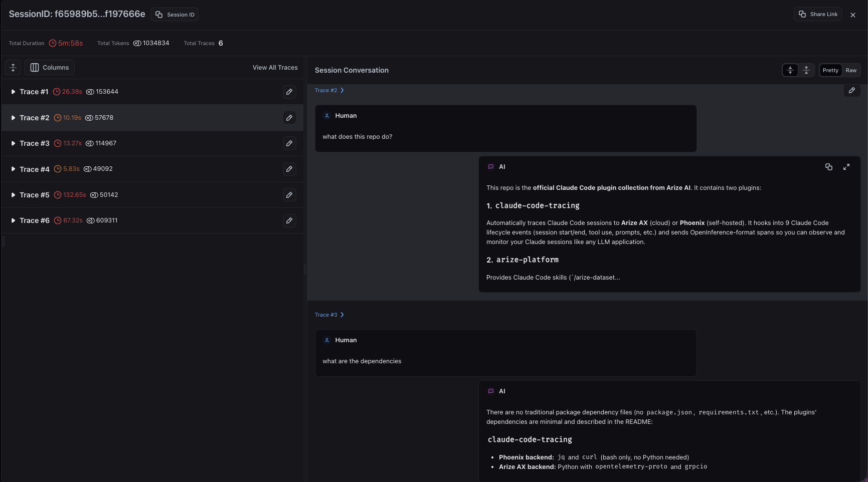This screenshot has height=482, width=868.
Task: Expand the Trace #1 row
Action: 13,92
